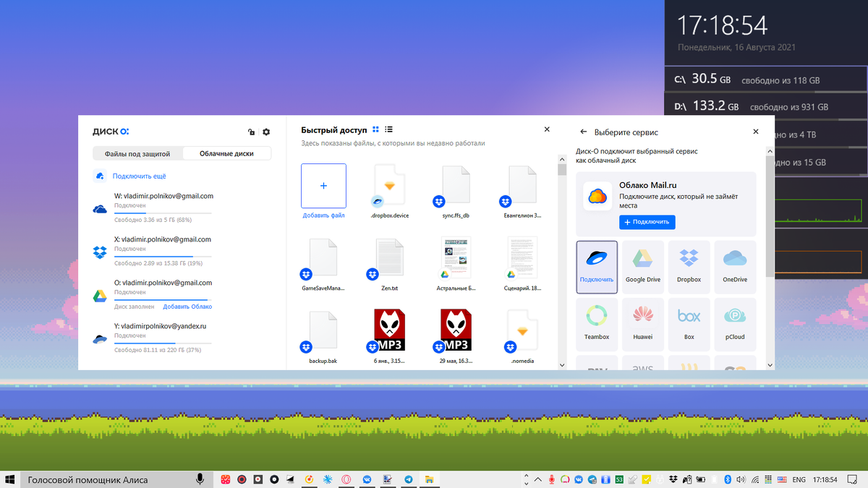Open Telegram from the taskbar
This screenshot has height=488, width=868.
pyautogui.click(x=409, y=479)
